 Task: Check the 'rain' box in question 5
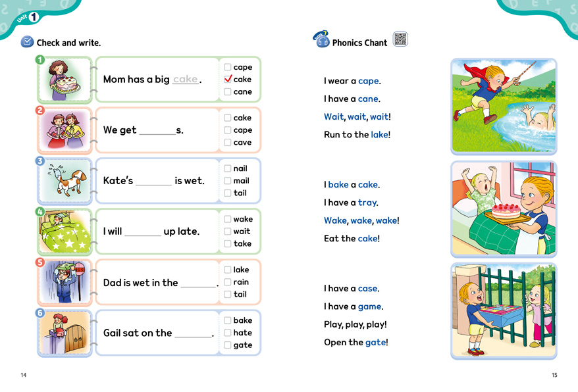[x=228, y=282]
